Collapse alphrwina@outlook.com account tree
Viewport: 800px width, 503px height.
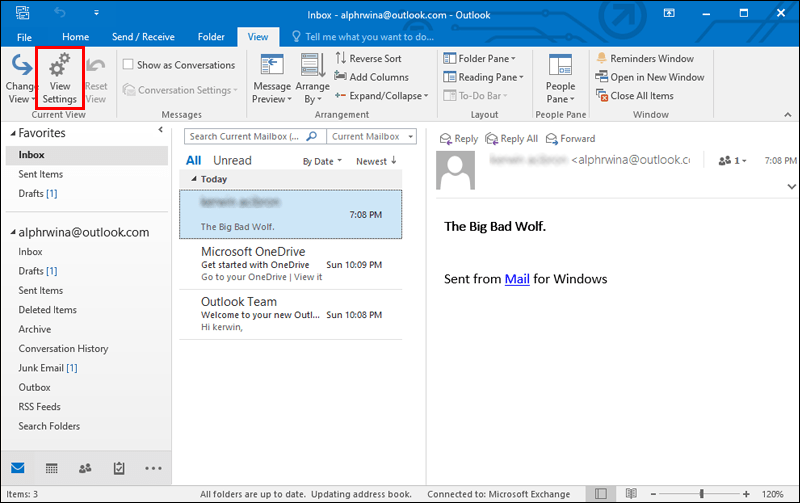[x=13, y=233]
